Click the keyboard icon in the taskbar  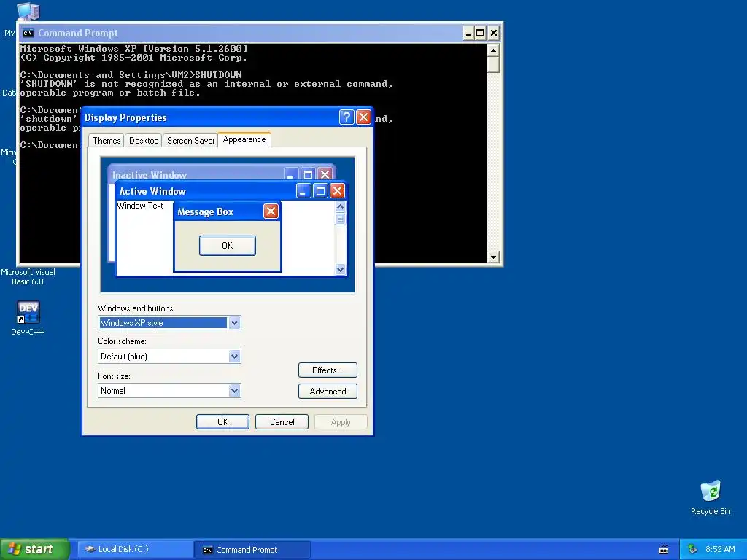click(664, 550)
